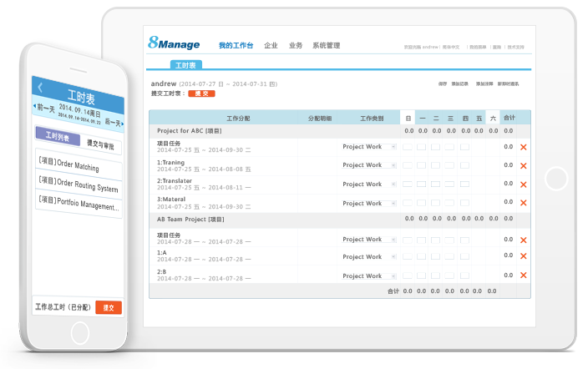Click the 合计 column header

pyautogui.click(x=509, y=118)
